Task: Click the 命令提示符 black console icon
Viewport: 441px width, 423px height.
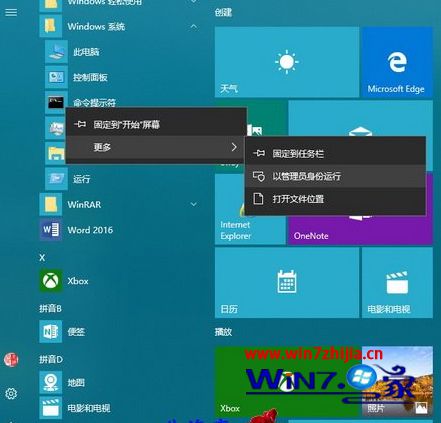Action: click(x=56, y=102)
